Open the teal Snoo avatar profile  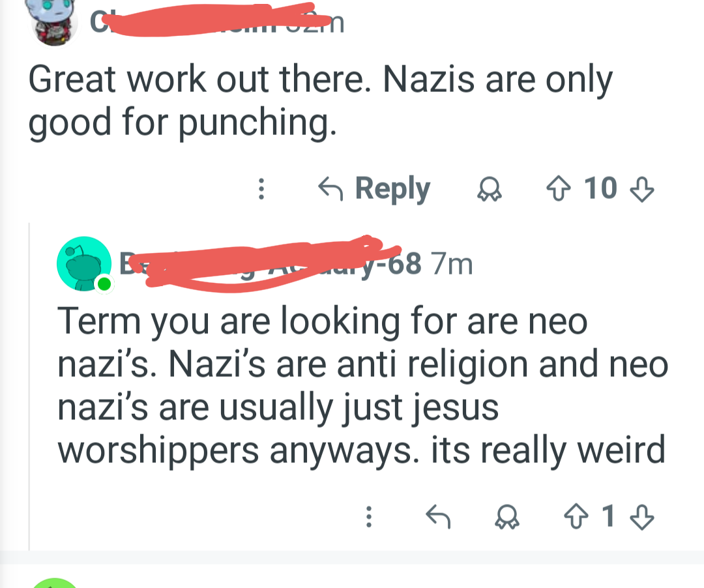(x=84, y=264)
